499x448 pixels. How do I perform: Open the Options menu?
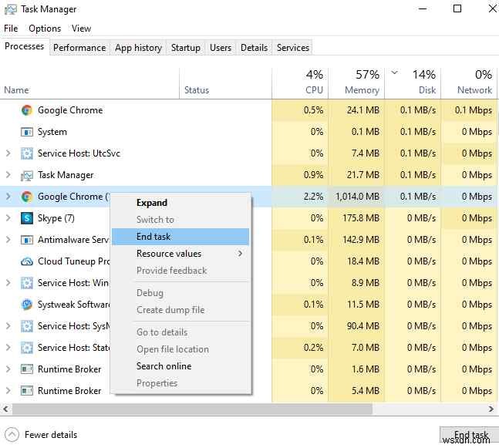click(45, 29)
